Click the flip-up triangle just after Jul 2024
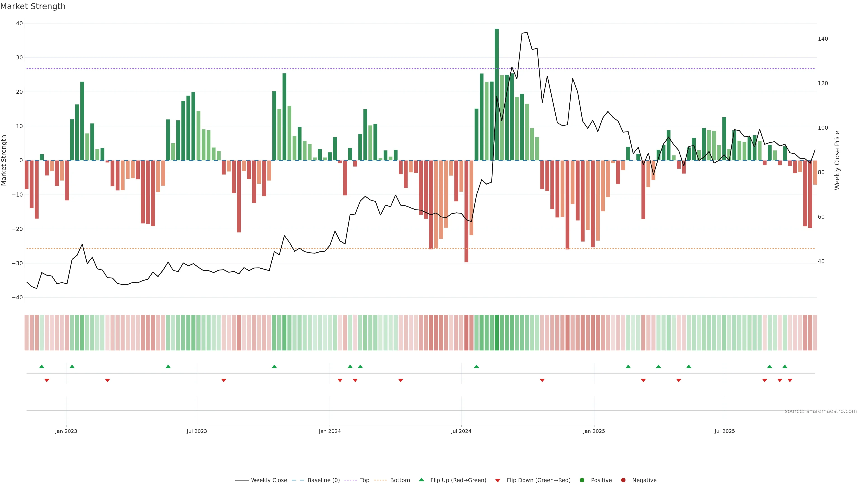Screen dimensions: 868x488 point(476,366)
